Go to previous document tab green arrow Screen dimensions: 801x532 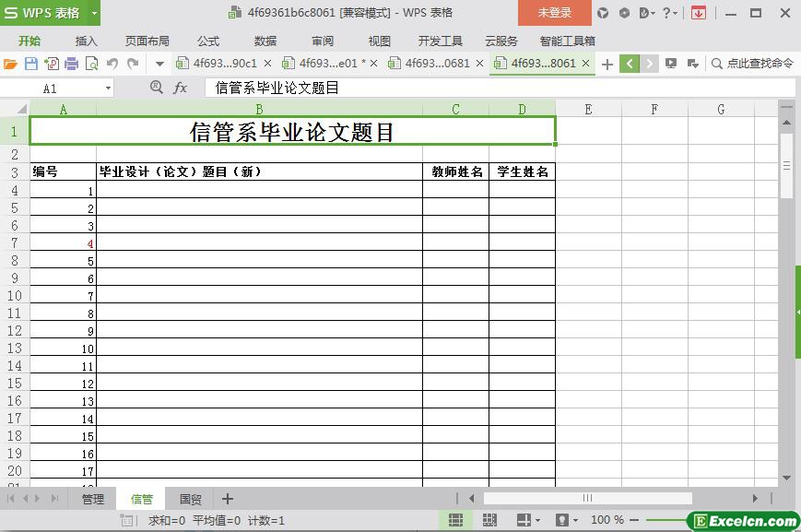tap(630, 64)
